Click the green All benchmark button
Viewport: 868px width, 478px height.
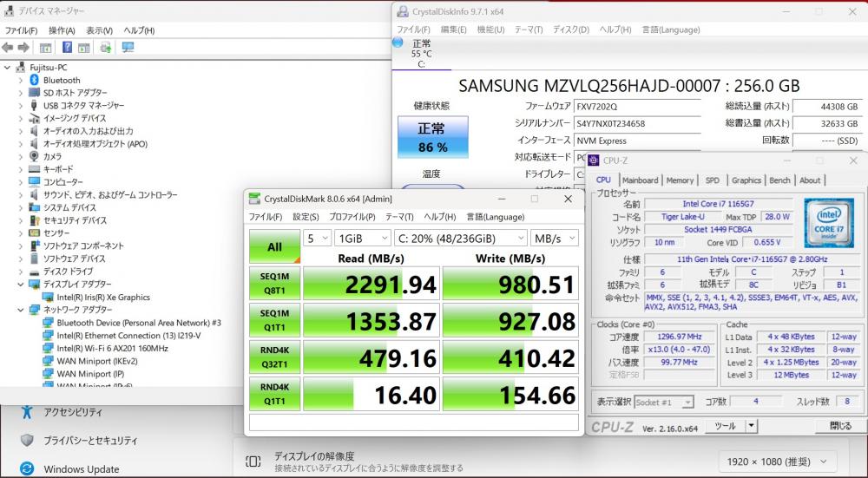(274, 246)
